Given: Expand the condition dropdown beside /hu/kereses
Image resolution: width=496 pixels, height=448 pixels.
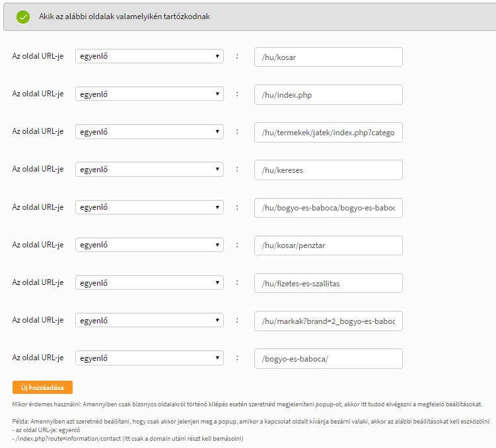Looking at the screenshot, I should pyautogui.click(x=149, y=170).
